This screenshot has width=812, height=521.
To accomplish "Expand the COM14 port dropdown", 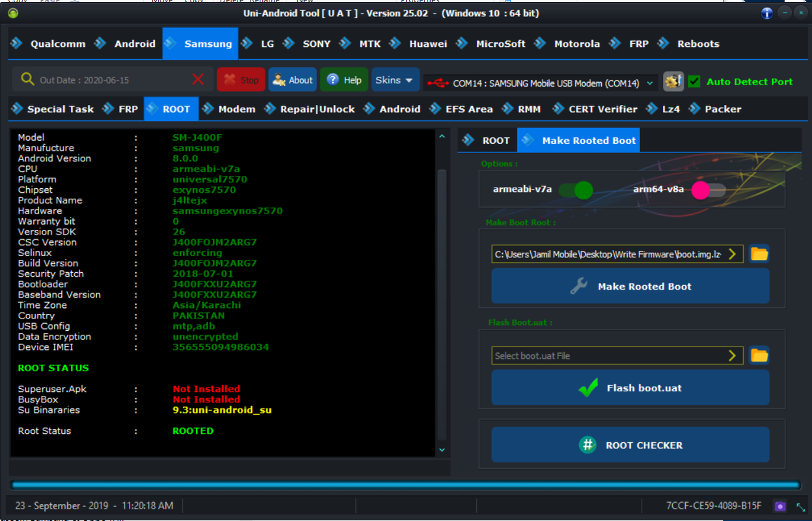I will click(650, 83).
